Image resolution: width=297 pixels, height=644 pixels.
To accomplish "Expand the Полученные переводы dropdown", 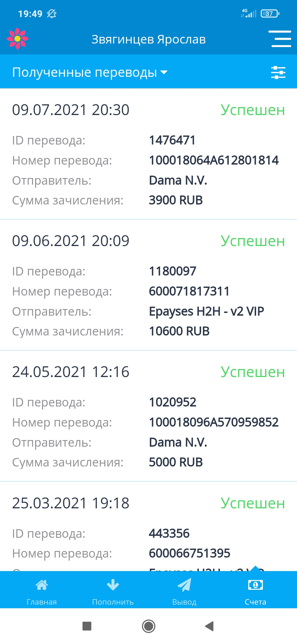I will tap(85, 72).
